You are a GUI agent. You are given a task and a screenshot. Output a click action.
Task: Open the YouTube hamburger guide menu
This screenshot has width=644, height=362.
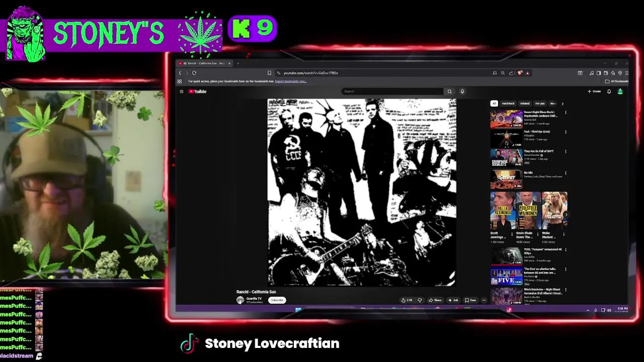pos(182,92)
